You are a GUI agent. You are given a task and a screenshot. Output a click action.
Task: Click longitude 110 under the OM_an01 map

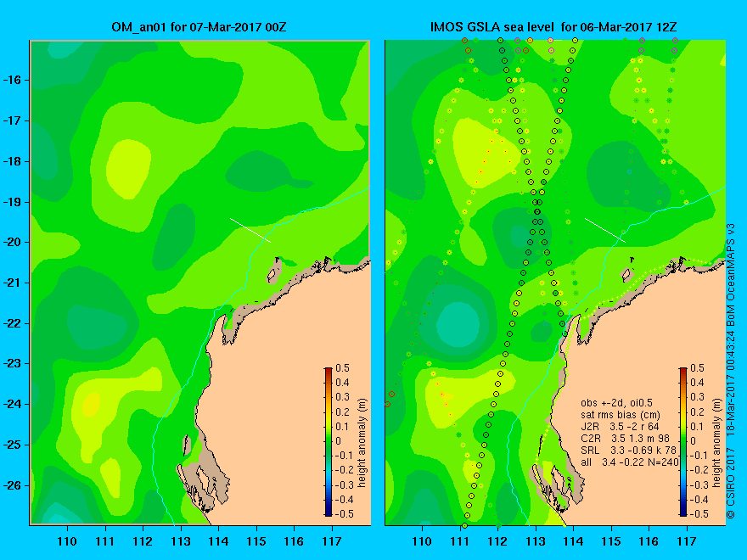[67, 541]
